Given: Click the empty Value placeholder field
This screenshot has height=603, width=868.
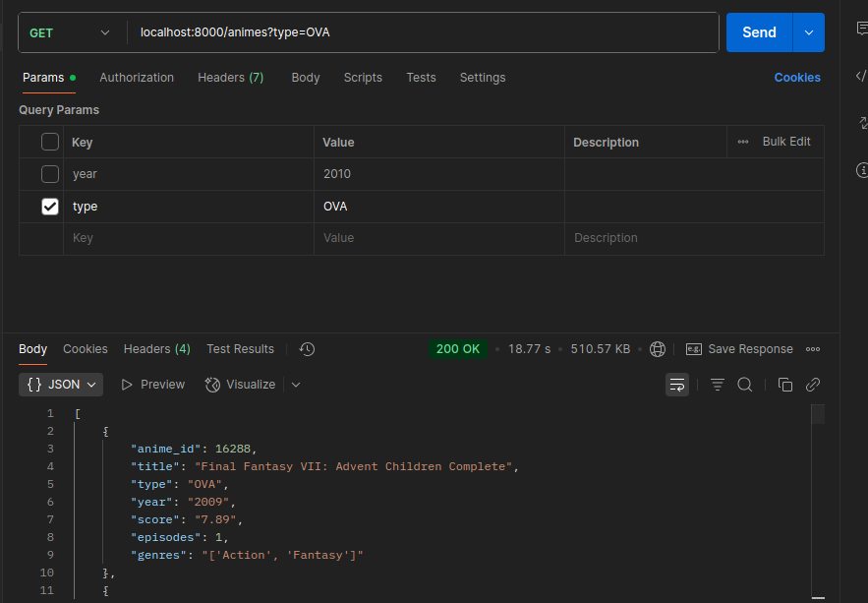Looking at the screenshot, I should [439, 238].
